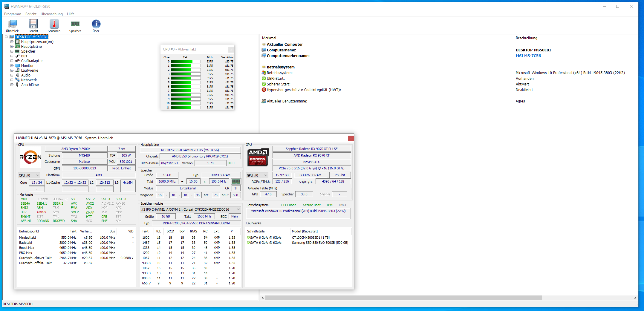Expand the Hauptprozessor(en) tree node
Screen dimensions: 644x311
pyautogui.click(x=12, y=42)
